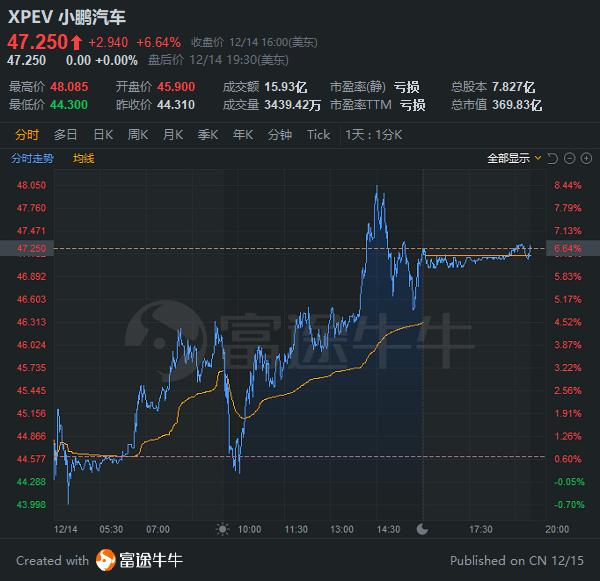Open the 周K tab
Screen dimensions: 600x581
pos(138,135)
